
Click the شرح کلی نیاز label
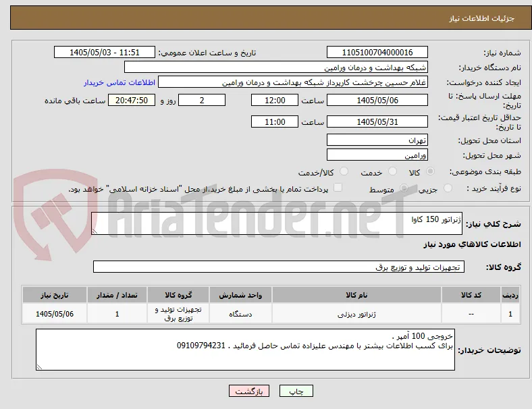494,224
